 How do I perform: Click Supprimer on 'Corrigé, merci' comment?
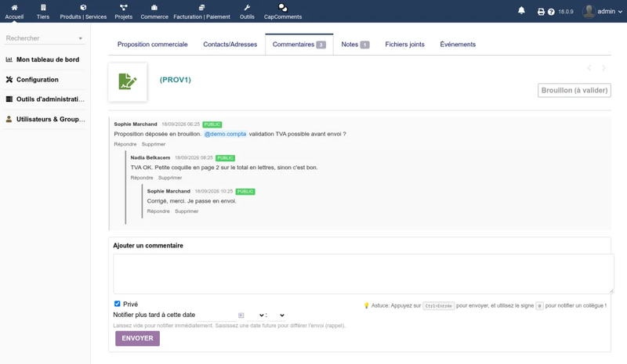pyautogui.click(x=187, y=211)
